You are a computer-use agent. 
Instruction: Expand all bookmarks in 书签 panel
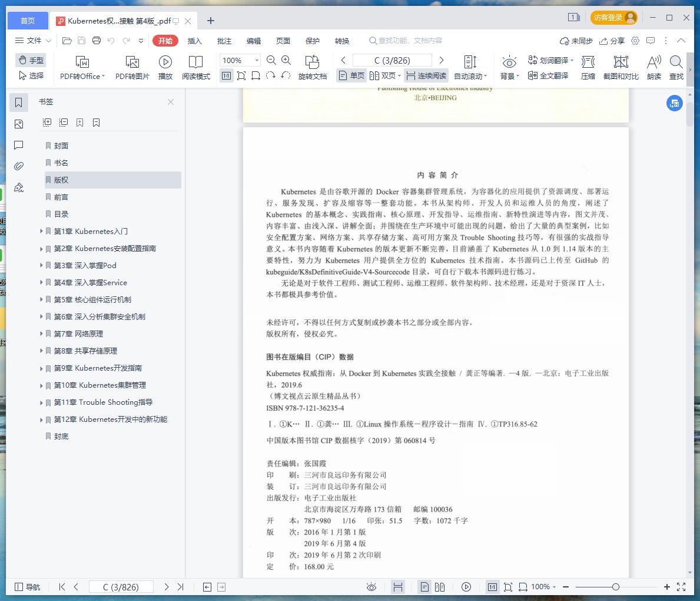point(47,123)
